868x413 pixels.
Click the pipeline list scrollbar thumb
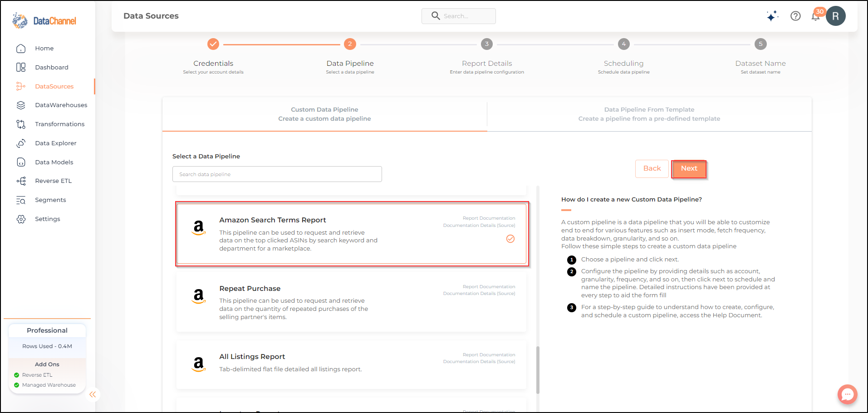538,370
